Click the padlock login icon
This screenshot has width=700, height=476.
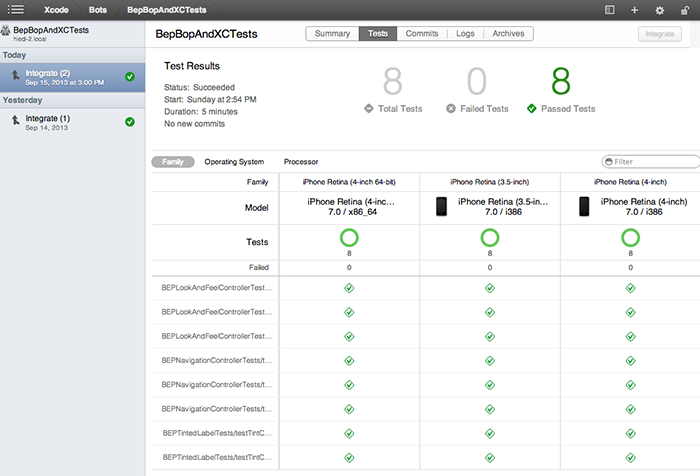pos(685,10)
